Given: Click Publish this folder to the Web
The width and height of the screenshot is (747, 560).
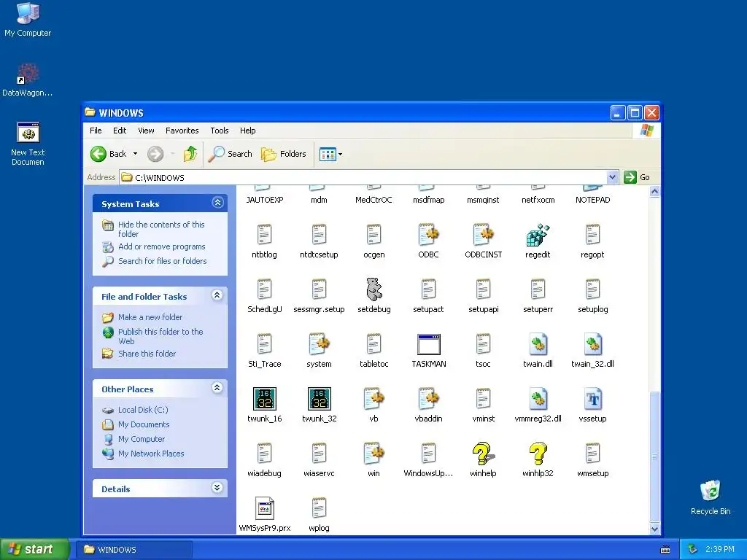Looking at the screenshot, I should point(160,336).
